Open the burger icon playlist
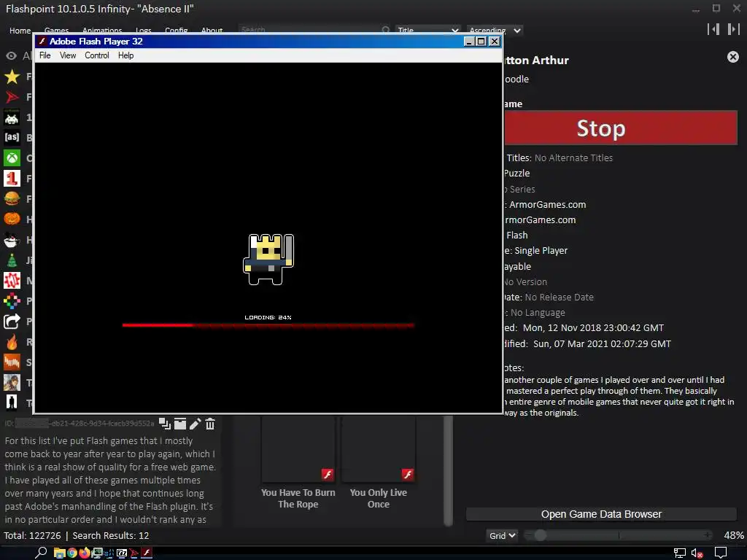This screenshot has height=560, width=747. (x=12, y=198)
